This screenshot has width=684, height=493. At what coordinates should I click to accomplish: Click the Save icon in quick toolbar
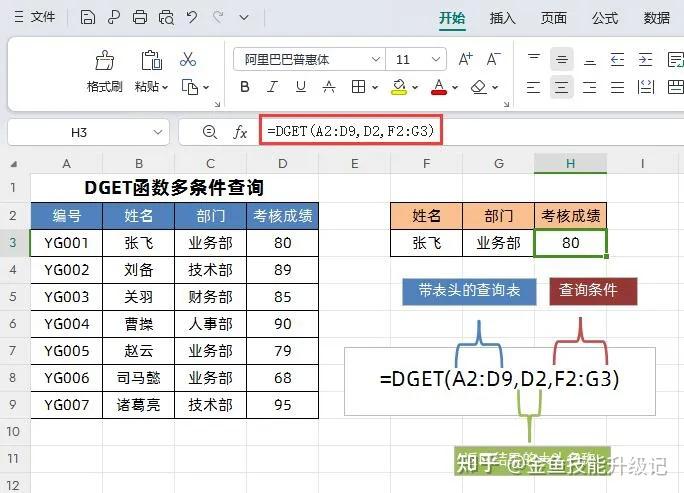[x=88, y=17]
